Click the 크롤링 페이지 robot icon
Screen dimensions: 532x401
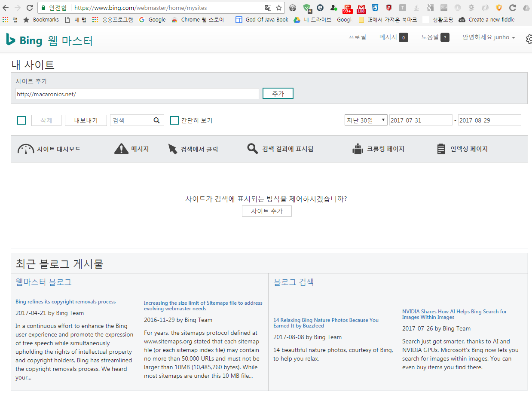[x=358, y=149]
